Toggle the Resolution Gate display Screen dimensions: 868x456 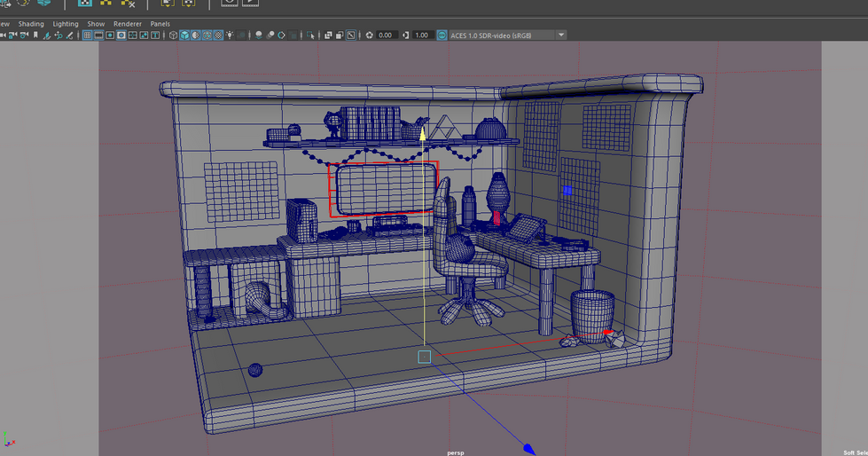pyautogui.click(x=110, y=35)
